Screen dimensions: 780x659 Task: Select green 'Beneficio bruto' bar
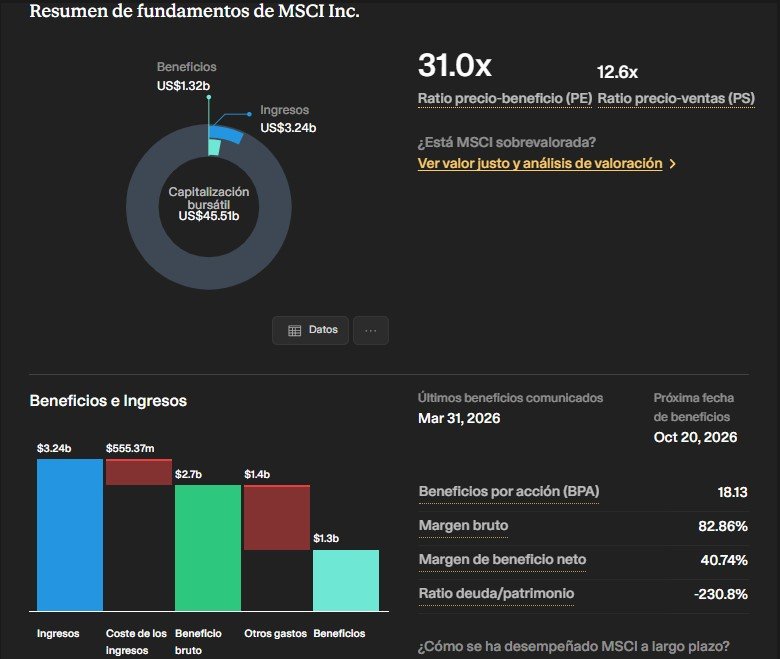click(x=208, y=548)
